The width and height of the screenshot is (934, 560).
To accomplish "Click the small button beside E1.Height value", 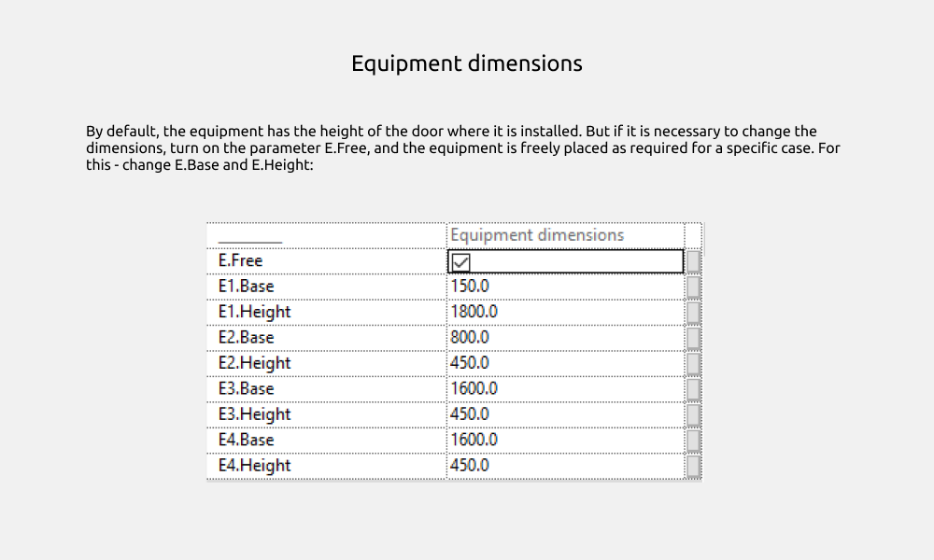I will 693,312.
